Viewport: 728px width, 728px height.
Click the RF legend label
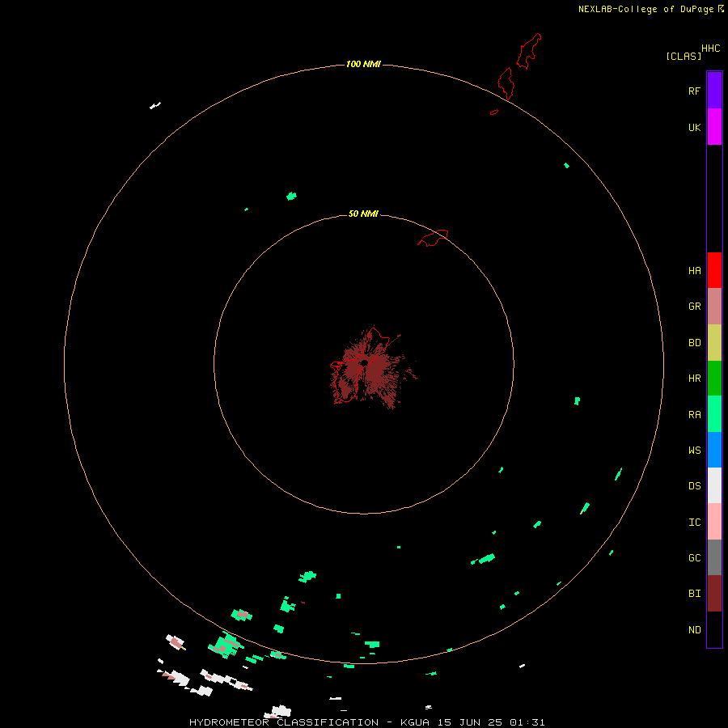695,91
